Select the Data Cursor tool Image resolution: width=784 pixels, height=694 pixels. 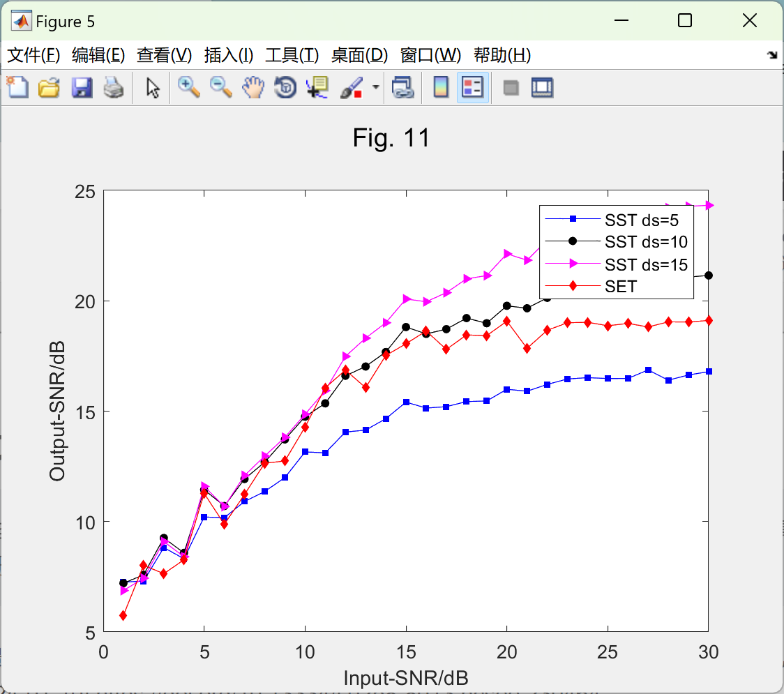(317, 87)
